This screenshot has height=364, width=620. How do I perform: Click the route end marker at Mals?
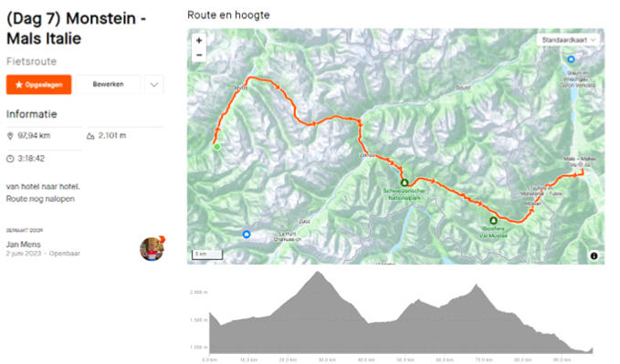[x=582, y=172]
